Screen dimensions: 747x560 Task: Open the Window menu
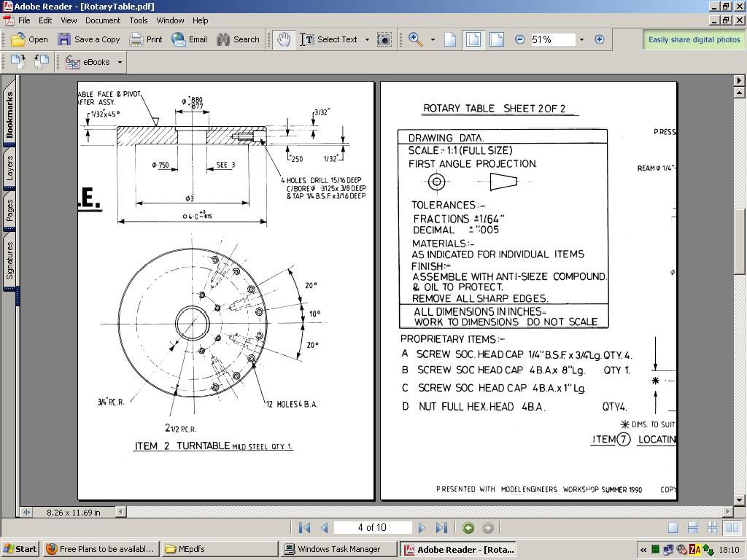click(x=170, y=20)
